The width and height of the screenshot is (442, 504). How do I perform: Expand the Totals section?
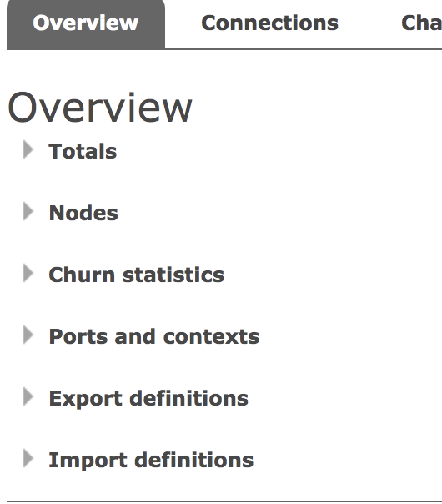83,151
